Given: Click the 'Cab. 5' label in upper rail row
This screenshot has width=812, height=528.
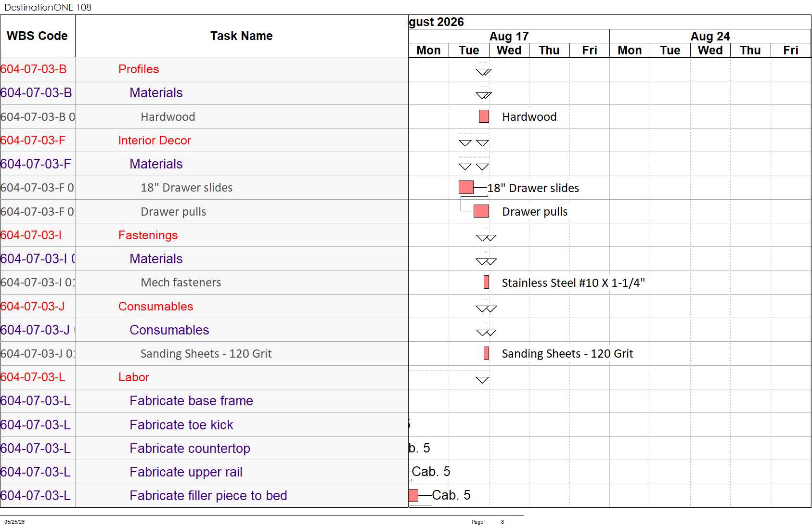Looking at the screenshot, I should pos(431,472).
